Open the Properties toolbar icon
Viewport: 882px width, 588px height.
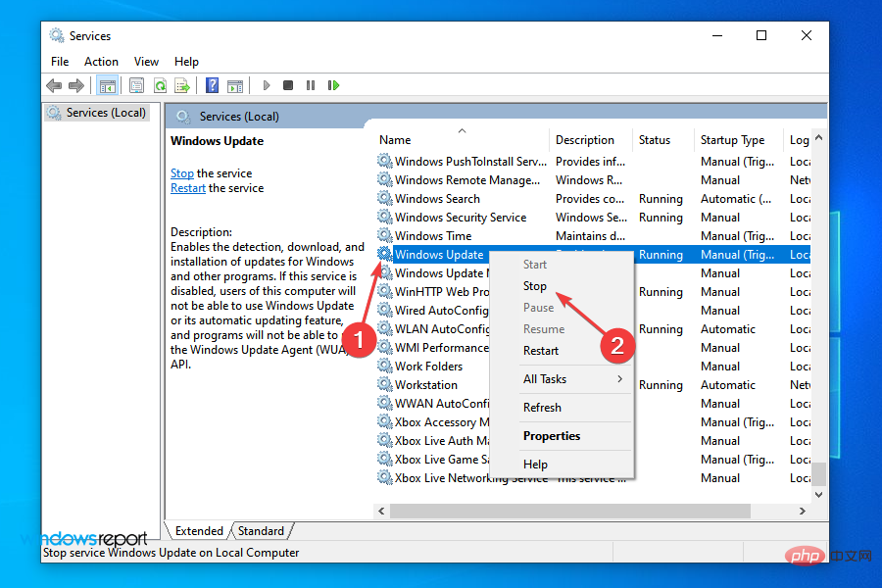[x=137, y=85]
